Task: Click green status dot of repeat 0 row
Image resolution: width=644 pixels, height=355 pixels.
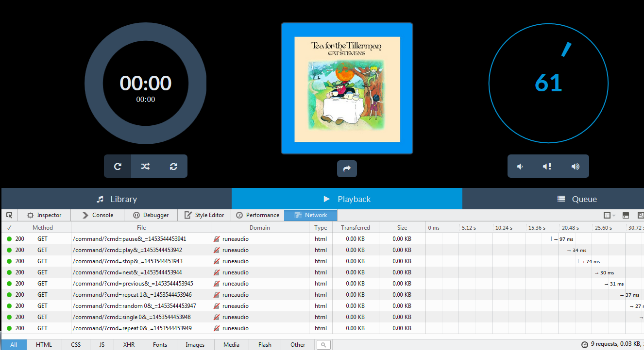Action: (x=9, y=328)
